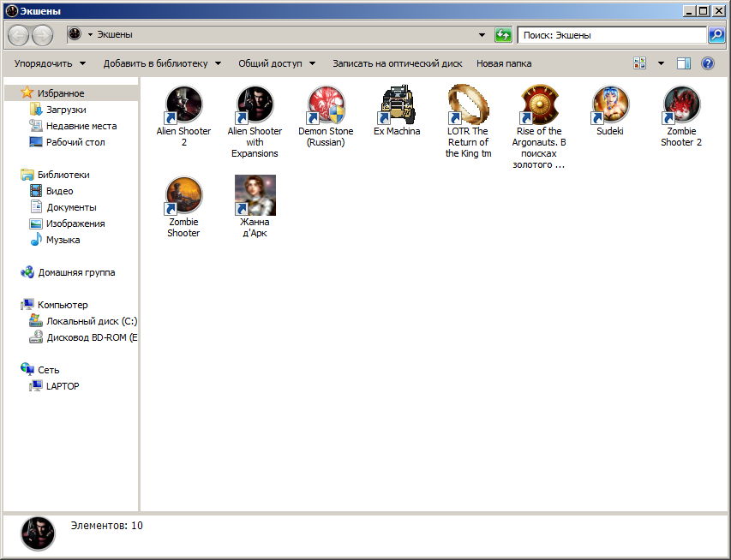Open the Help question mark icon

click(x=707, y=63)
